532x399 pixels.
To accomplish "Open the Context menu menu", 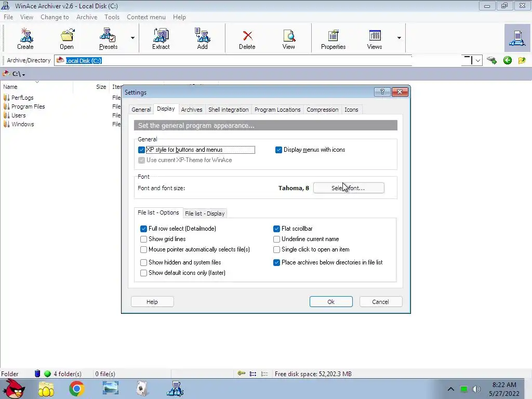I will (146, 17).
